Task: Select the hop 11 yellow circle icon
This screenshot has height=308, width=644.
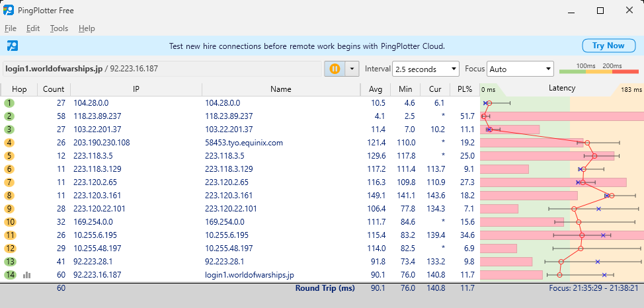Action: click(x=10, y=235)
